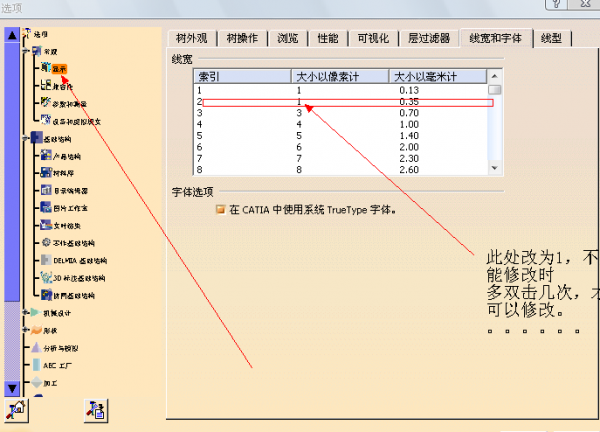Screen dimensions: 600x432
Task: Click the 加工 diamond icon
Action: coord(36,382)
